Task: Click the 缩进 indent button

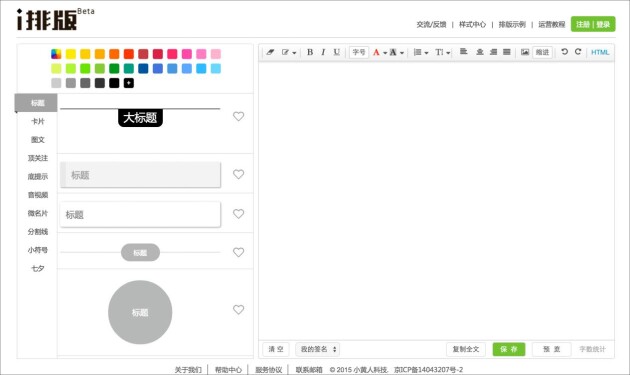Action: [x=542, y=52]
